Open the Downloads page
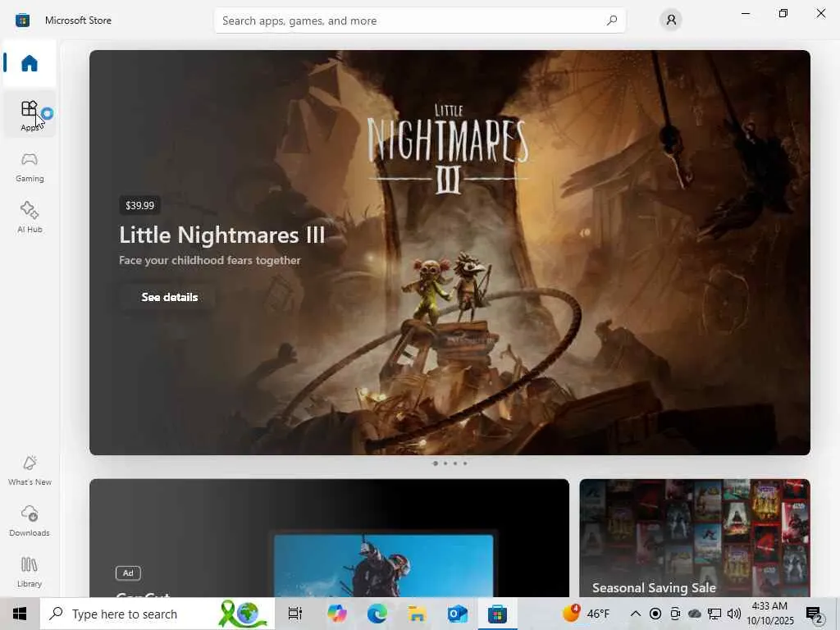 click(x=30, y=521)
